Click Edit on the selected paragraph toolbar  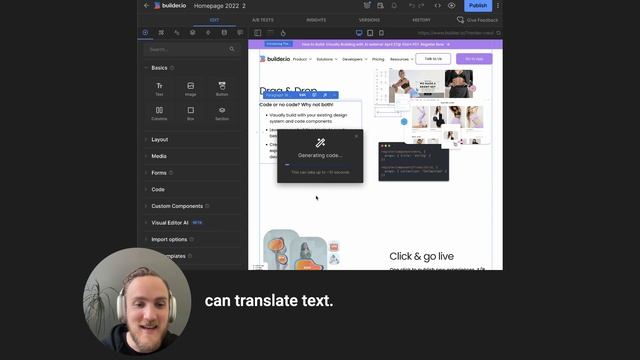click(x=302, y=95)
